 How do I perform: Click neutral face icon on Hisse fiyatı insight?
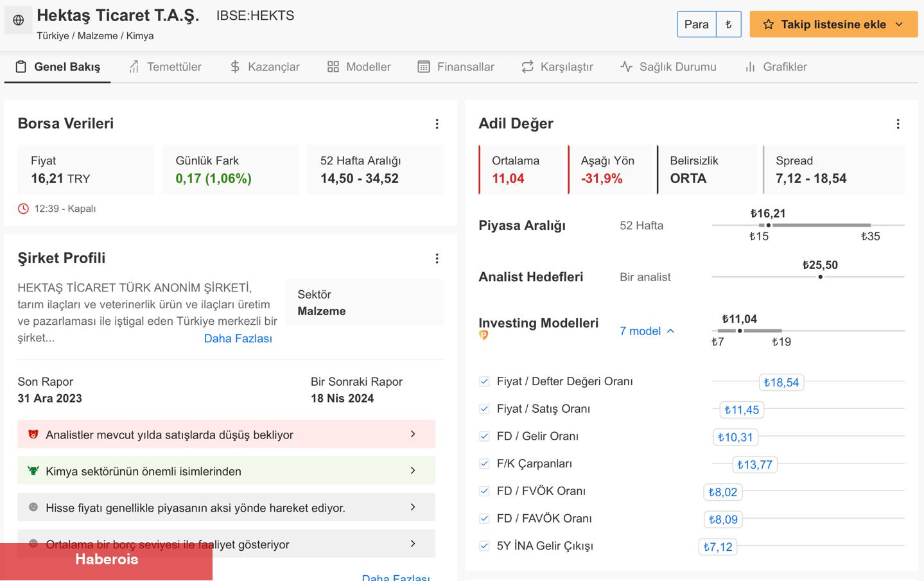(33, 507)
